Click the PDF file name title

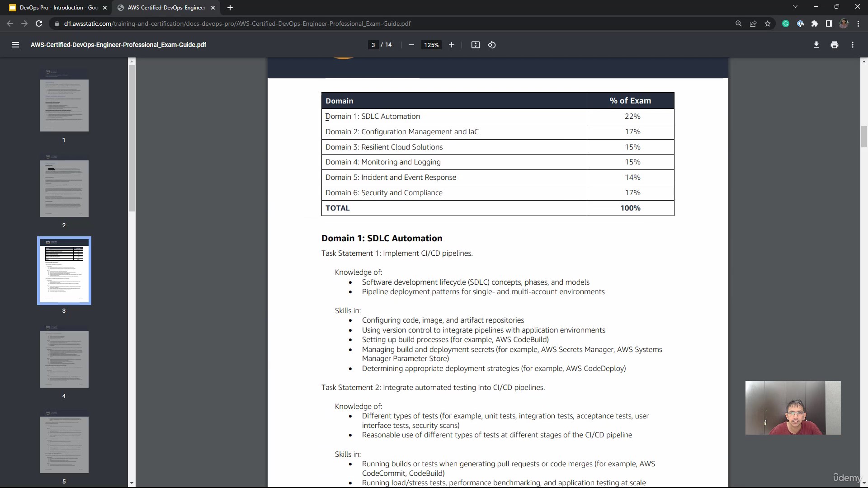click(x=118, y=45)
